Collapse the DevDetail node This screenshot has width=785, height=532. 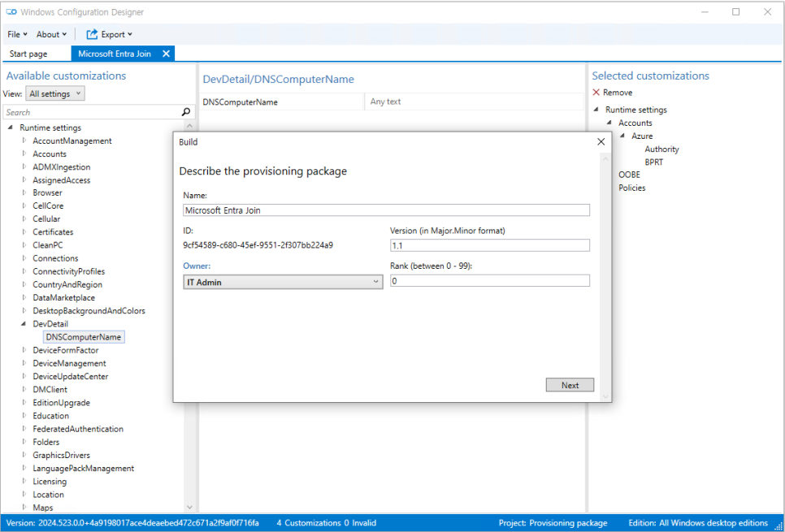tap(24, 323)
